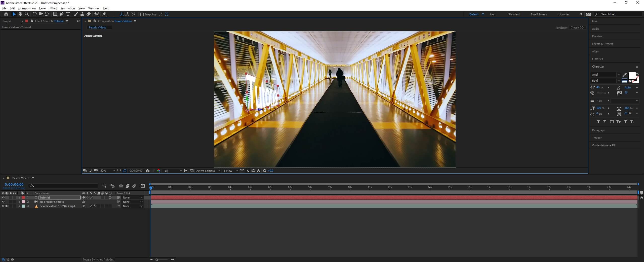This screenshot has height=262, width=644.
Task: Activate the Horizontal Type tool
Action: coord(68,14)
